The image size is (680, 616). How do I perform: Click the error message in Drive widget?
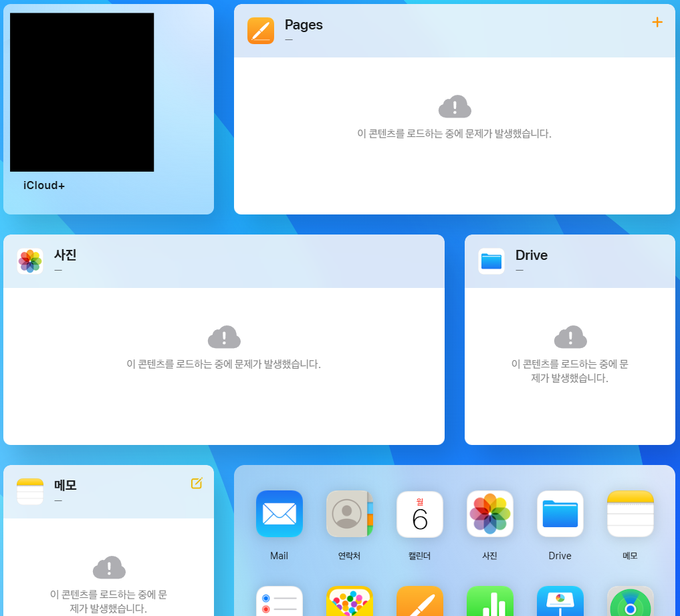click(570, 371)
